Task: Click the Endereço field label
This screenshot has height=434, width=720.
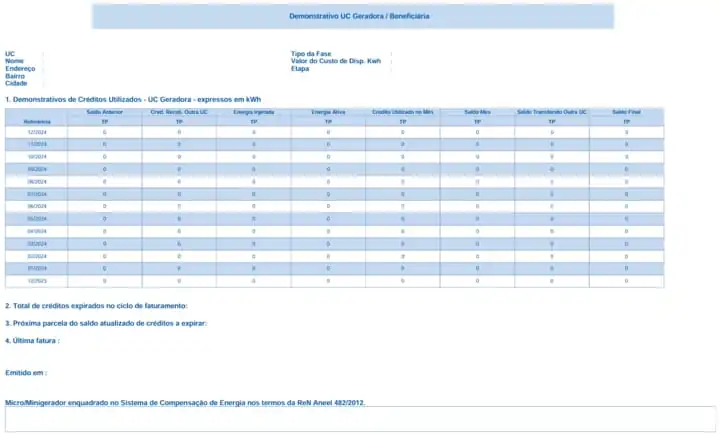Action: 20,68
